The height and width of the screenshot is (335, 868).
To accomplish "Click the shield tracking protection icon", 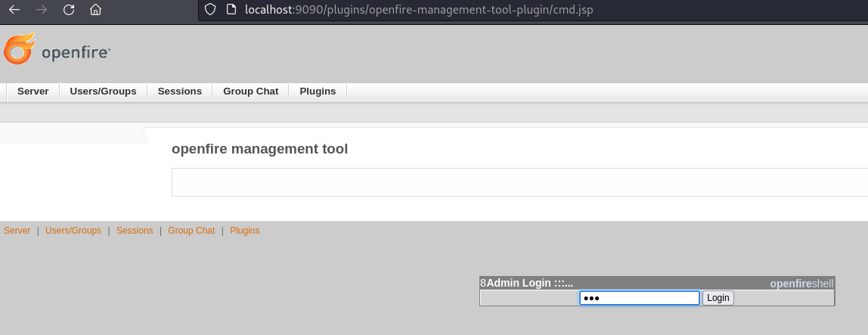I will 209,9.
